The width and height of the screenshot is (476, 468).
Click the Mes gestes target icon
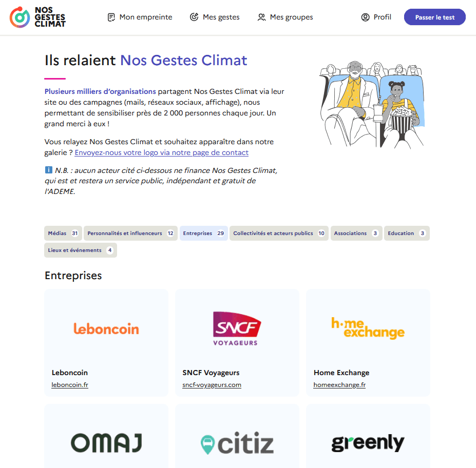194,17
